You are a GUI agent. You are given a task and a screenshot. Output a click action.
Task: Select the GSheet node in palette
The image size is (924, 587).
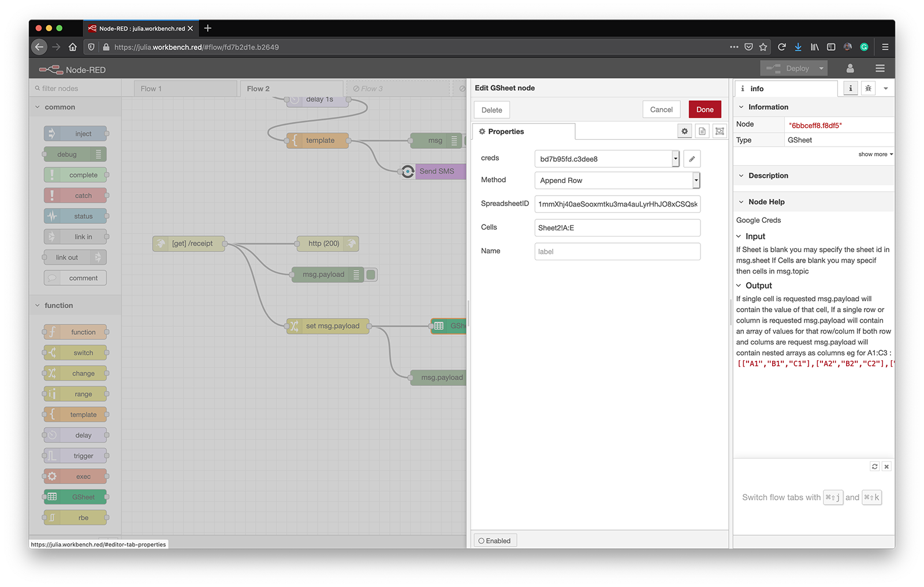pyautogui.click(x=76, y=497)
